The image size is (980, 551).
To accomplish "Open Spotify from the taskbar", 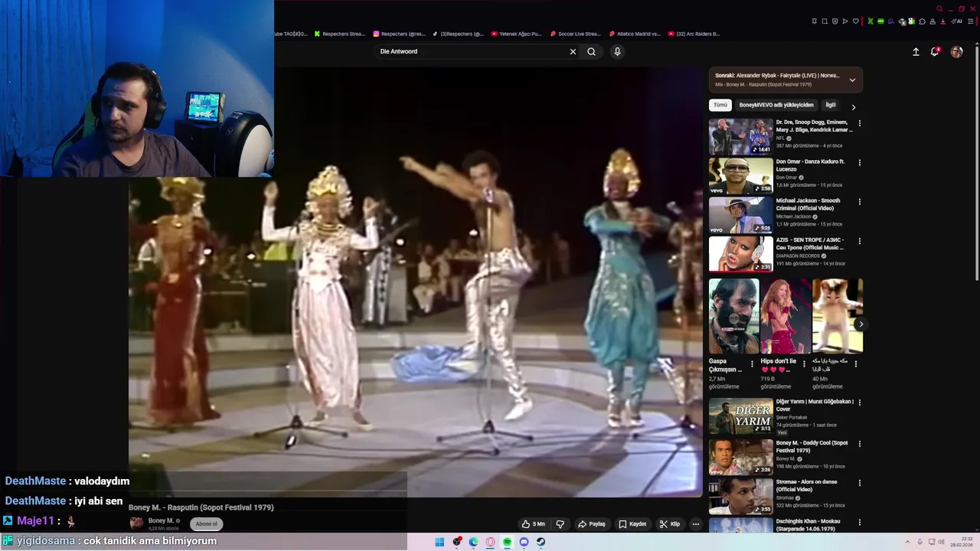I will click(507, 542).
